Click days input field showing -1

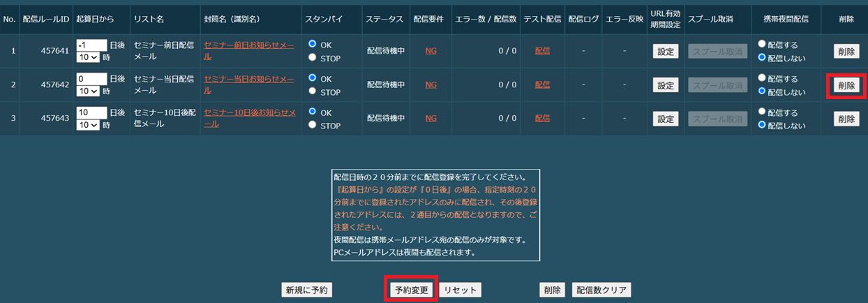[x=91, y=45]
